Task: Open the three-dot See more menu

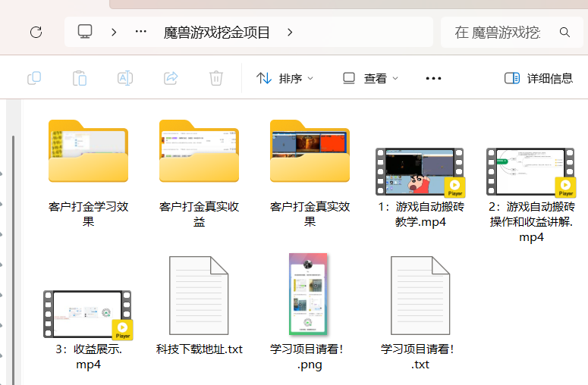Action: (433, 78)
